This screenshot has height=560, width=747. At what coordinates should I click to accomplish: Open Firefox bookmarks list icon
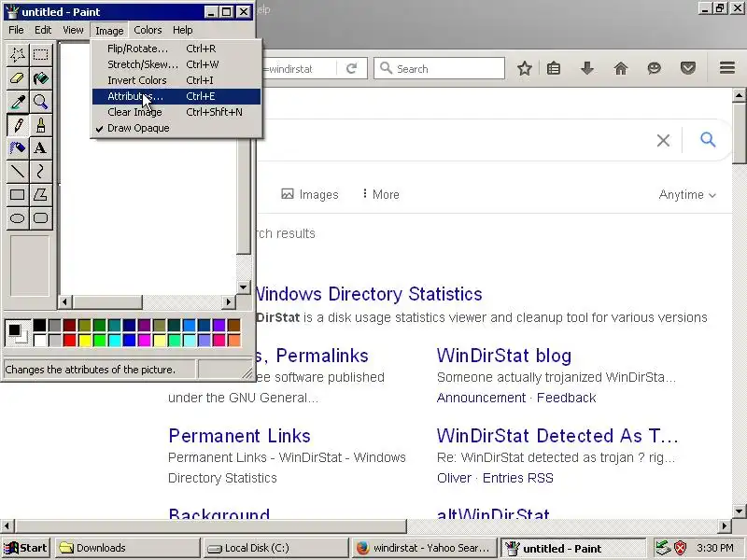point(554,68)
